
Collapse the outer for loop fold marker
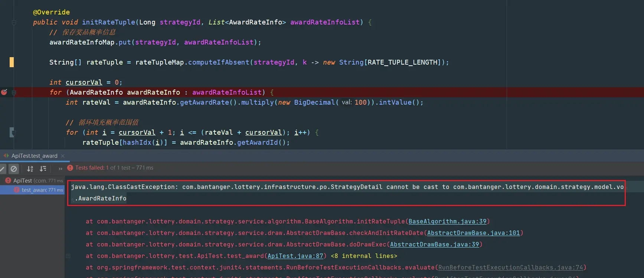coord(14,93)
